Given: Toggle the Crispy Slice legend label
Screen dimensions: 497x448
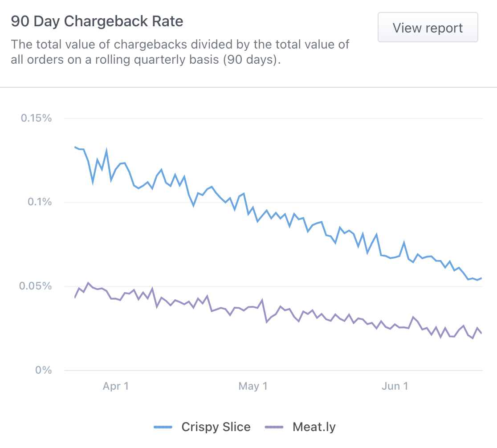Looking at the screenshot, I should [x=216, y=427].
